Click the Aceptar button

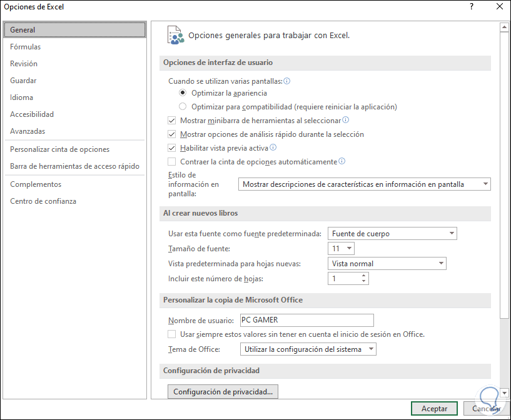pyautogui.click(x=434, y=409)
